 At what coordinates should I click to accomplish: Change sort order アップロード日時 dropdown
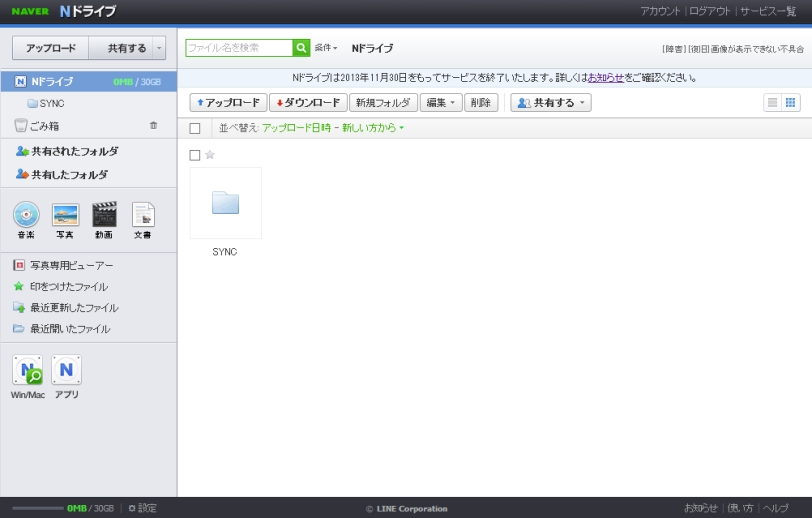332,127
